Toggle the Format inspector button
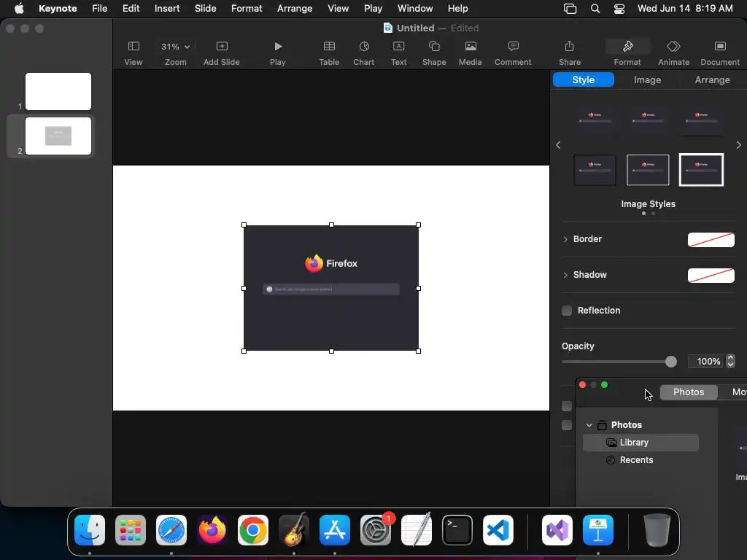 point(627,52)
